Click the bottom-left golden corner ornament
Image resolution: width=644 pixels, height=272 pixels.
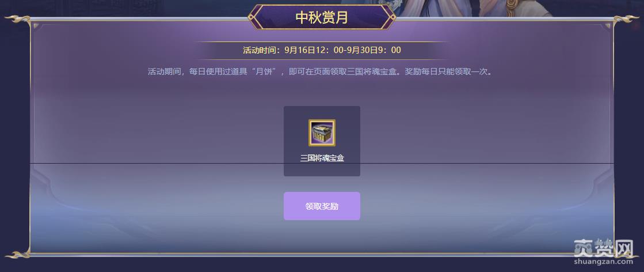click(x=18, y=254)
